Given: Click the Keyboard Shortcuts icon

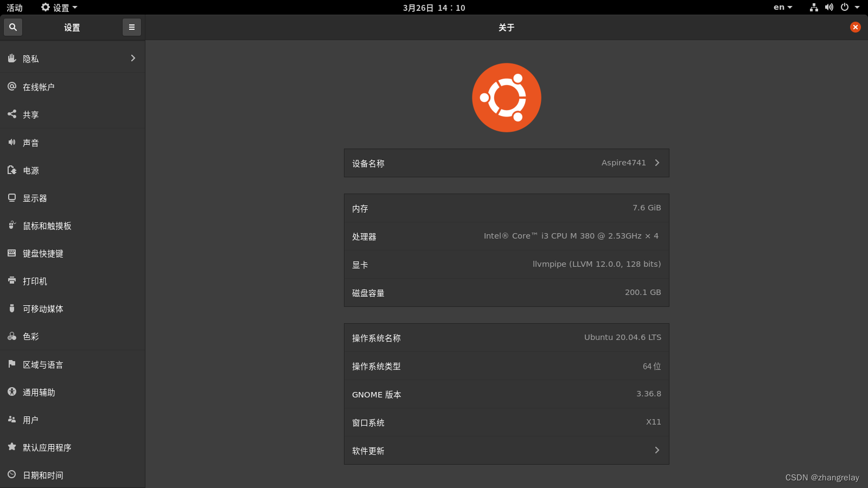Looking at the screenshot, I should [x=12, y=253].
